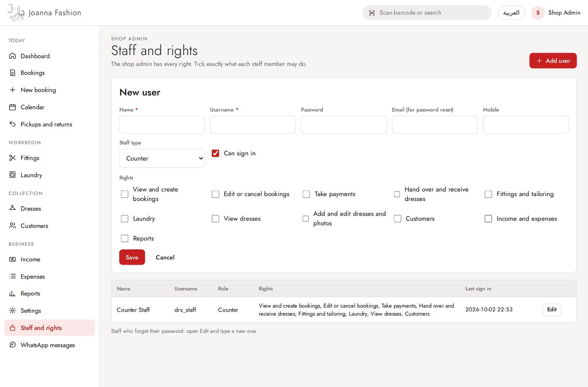
Task: Click the Customers people icon in sidebar
Action: pyautogui.click(x=12, y=225)
